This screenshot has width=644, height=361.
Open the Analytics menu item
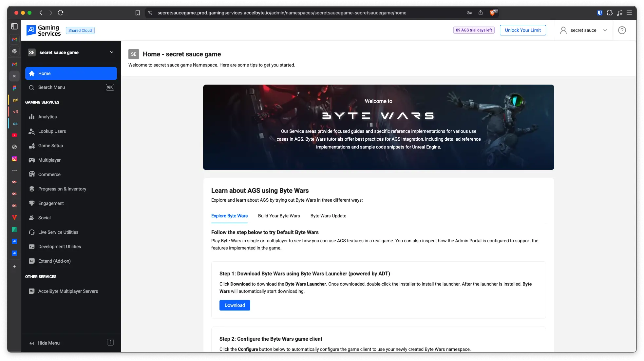pyautogui.click(x=71, y=117)
